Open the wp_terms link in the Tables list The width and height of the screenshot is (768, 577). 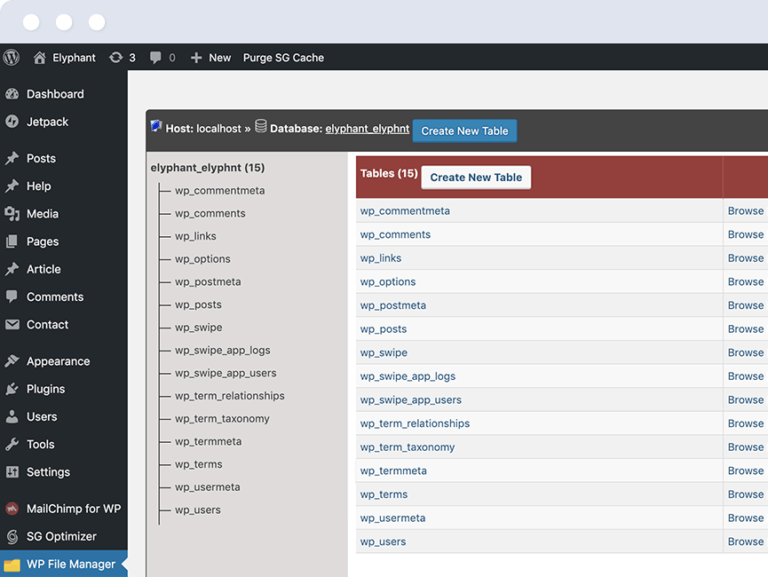pyautogui.click(x=384, y=494)
